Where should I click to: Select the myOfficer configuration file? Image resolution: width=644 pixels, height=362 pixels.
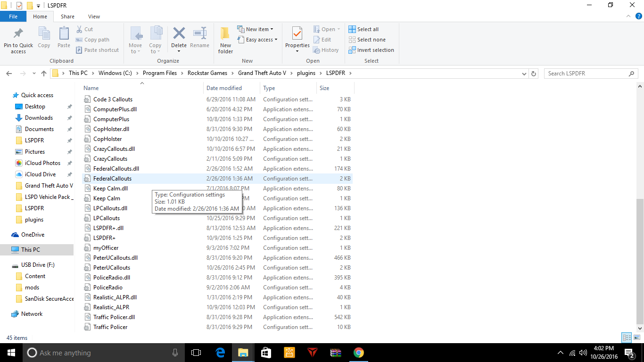click(x=217, y=248)
